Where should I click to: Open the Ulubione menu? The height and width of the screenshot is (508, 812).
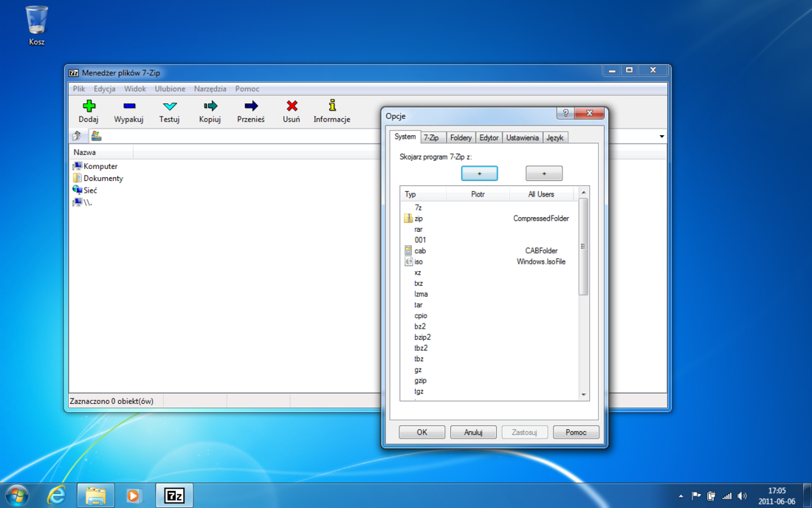pos(170,89)
